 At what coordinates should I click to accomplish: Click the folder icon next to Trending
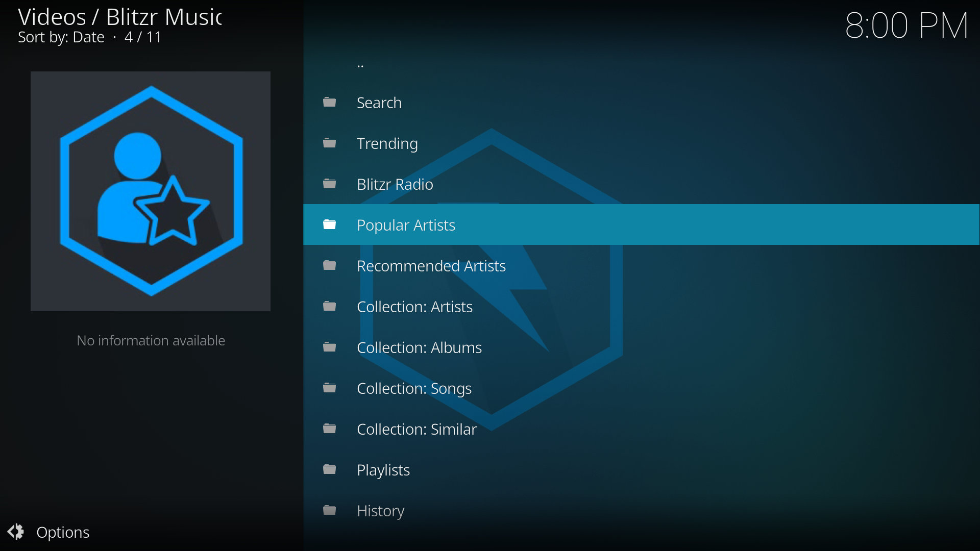pyautogui.click(x=330, y=143)
